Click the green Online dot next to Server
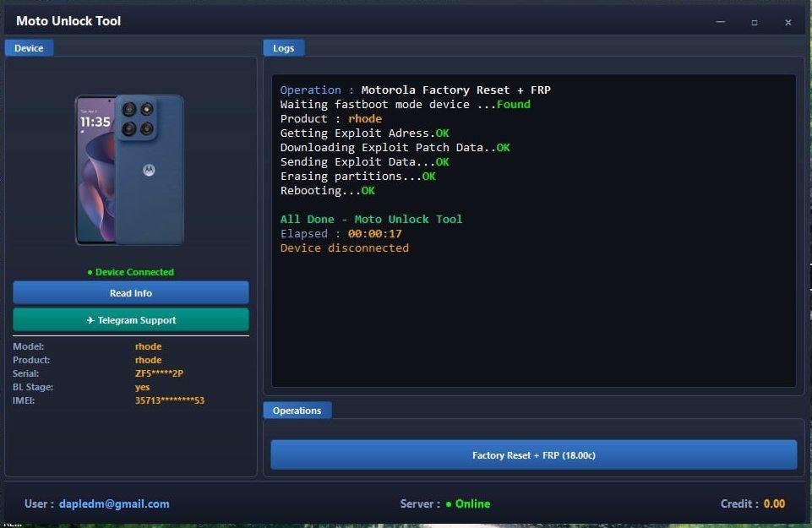812x528 pixels. (x=450, y=504)
